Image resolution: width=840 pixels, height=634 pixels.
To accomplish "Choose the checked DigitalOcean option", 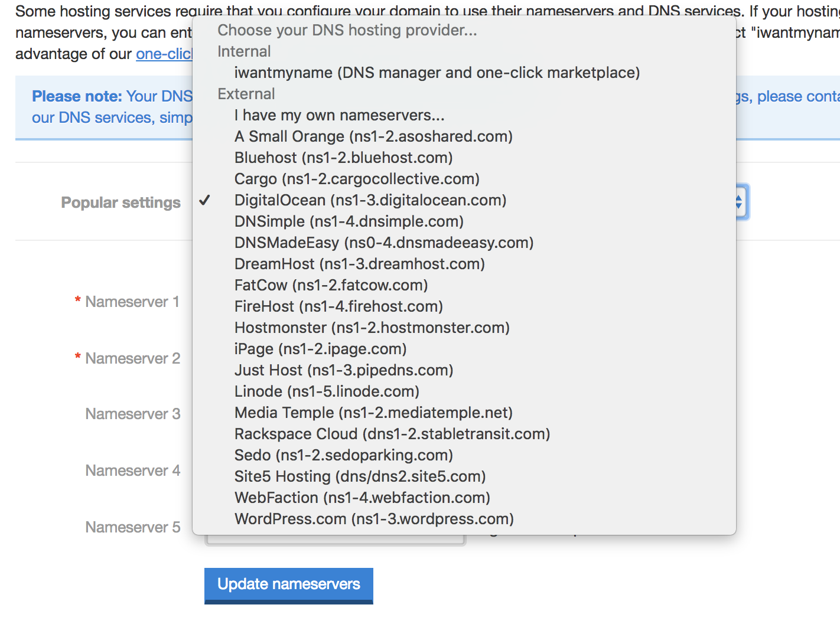I will [x=464, y=200].
